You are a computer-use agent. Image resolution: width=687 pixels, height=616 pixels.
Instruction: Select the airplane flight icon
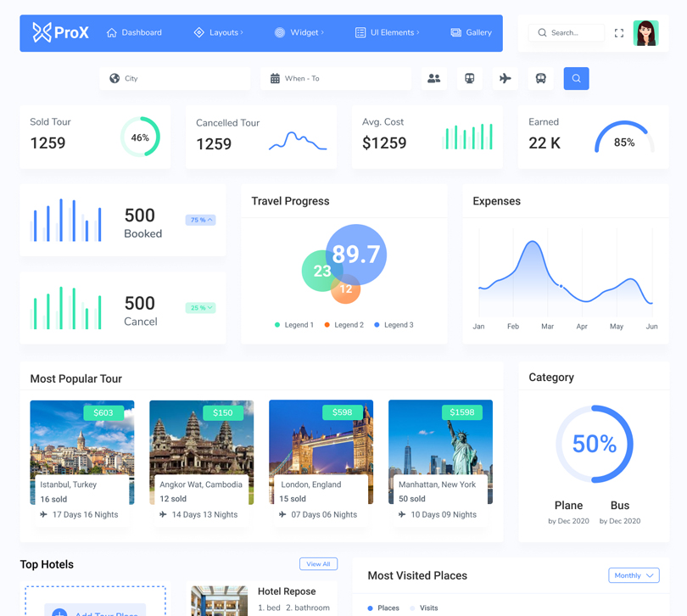505,79
